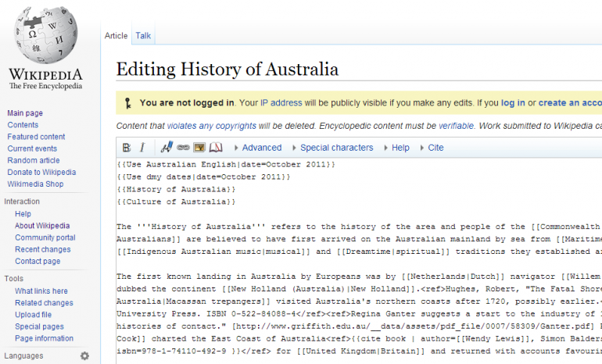602x364 pixels.
Task: Click the Wikipedia globe logo
Action: click(x=45, y=34)
